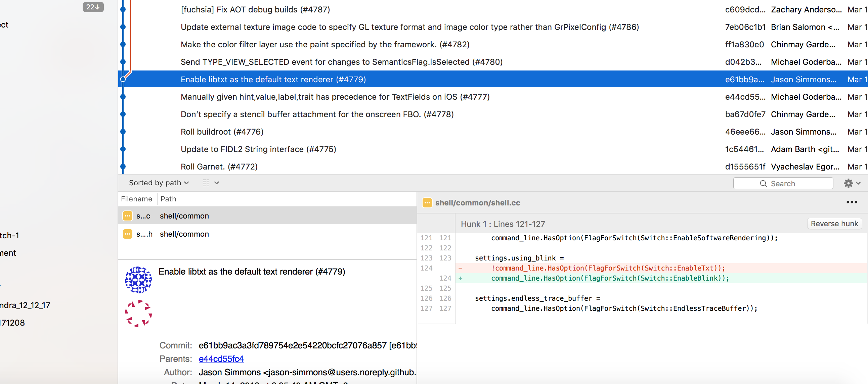The width and height of the screenshot is (868, 384).
Task: Click the 22 behind badge in sidebar
Action: click(93, 7)
